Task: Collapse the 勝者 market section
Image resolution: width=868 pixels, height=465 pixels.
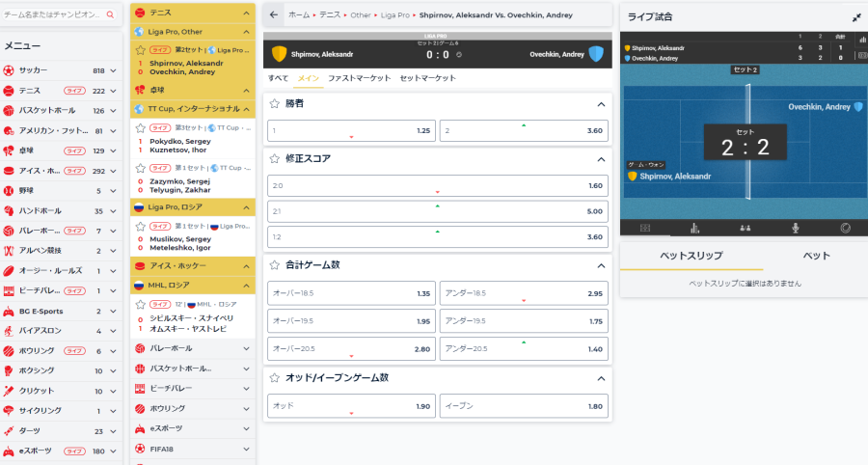Action: pos(601,104)
